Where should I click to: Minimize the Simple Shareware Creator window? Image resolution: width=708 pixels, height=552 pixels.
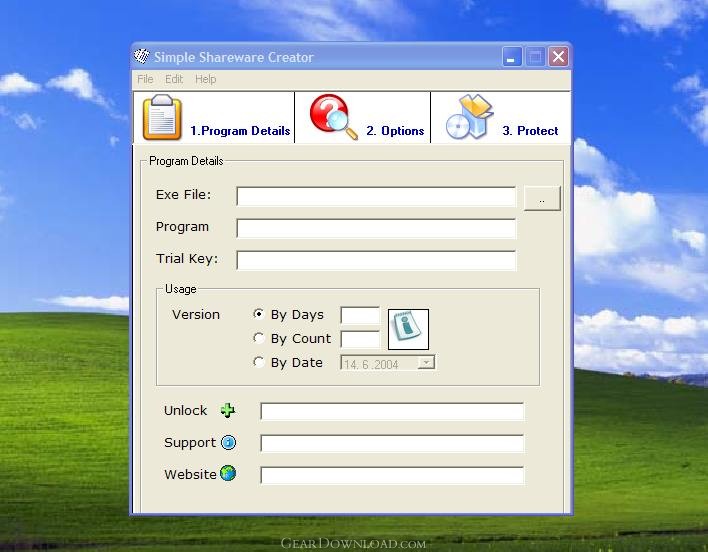pyautogui.click(x=512, y=57)
